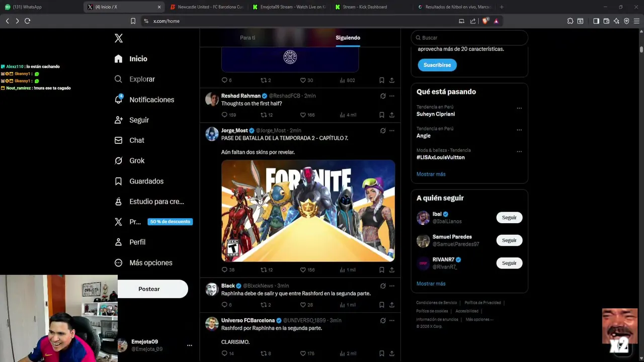Share Jorge_Most's Fortnite post
The height and width of the screenshot is (362, 644).
(391, 270)
